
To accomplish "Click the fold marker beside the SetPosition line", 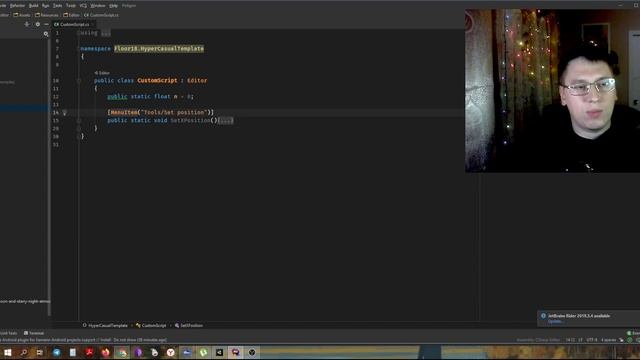I will click(x=79, y=120).
